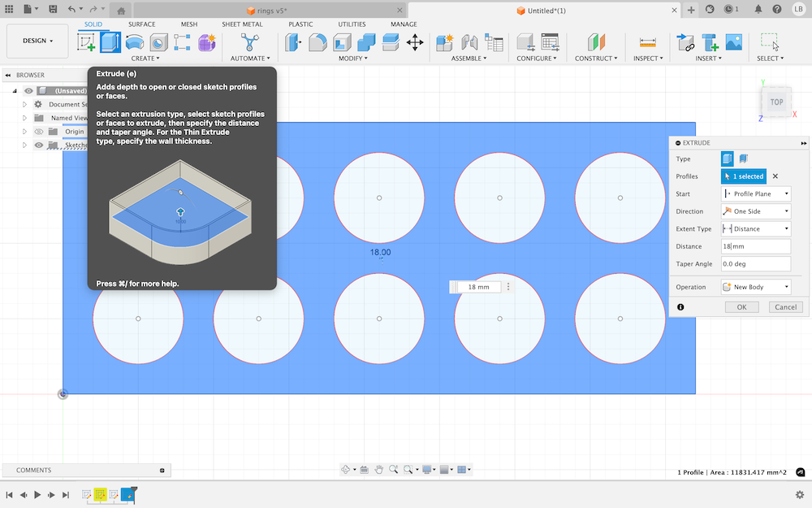Toggle visibility of the Sketches folder
The image size is (812, 508).
click(x=38, y=145)
